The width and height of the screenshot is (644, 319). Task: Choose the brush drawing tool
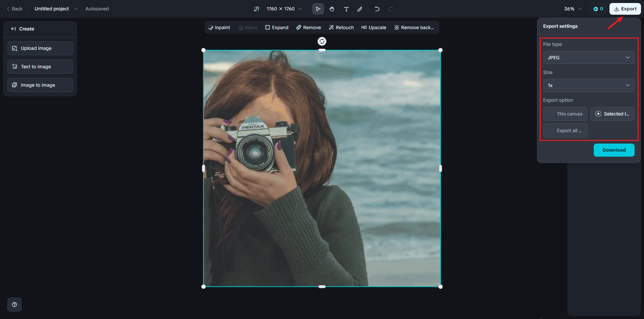click(x=360, y=9)
